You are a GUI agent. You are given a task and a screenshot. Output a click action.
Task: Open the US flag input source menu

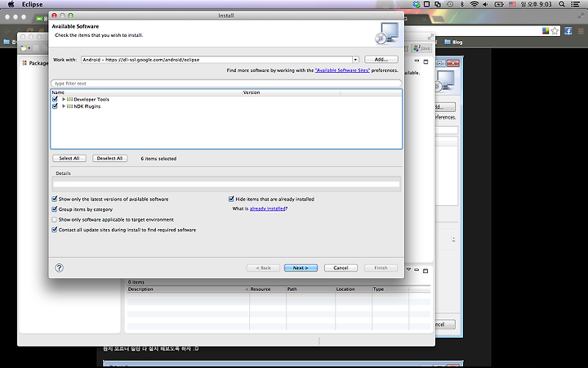click(512, 5)
